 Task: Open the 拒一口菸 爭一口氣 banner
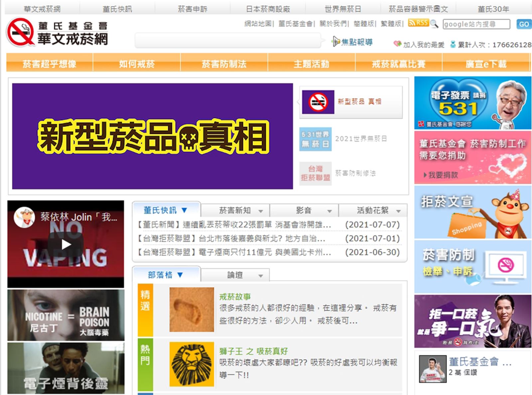(472, 321)
